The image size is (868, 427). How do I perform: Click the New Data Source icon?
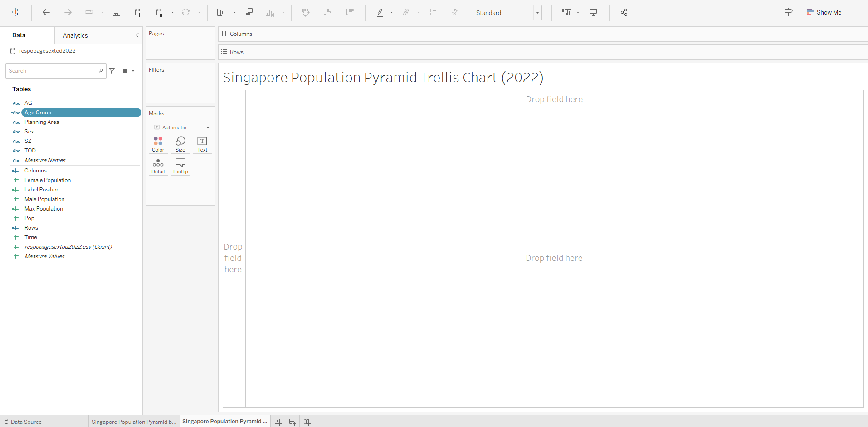click(x=138, y=12)
